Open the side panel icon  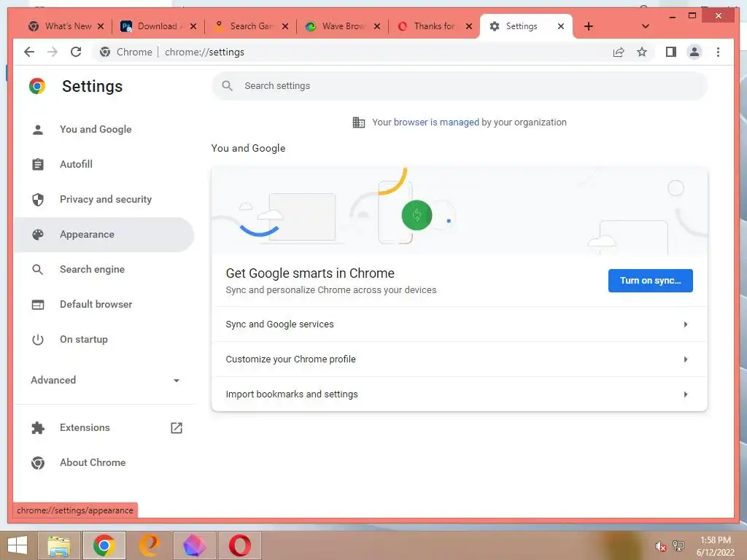point(671,52)
